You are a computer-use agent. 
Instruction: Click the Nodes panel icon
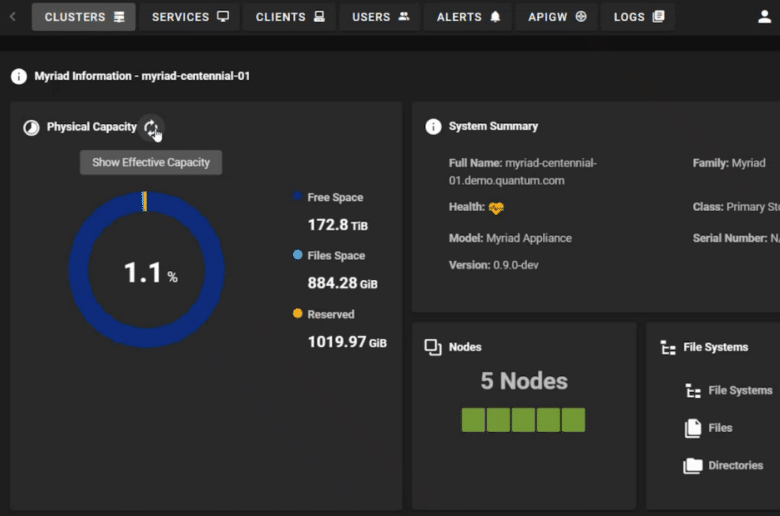[x=433, y=347]
